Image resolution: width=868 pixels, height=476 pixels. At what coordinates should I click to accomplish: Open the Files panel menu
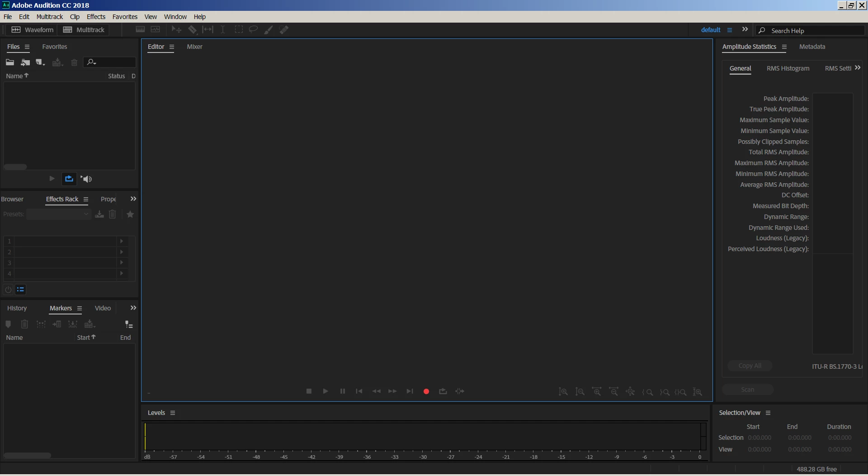click(x=27, y=47)
